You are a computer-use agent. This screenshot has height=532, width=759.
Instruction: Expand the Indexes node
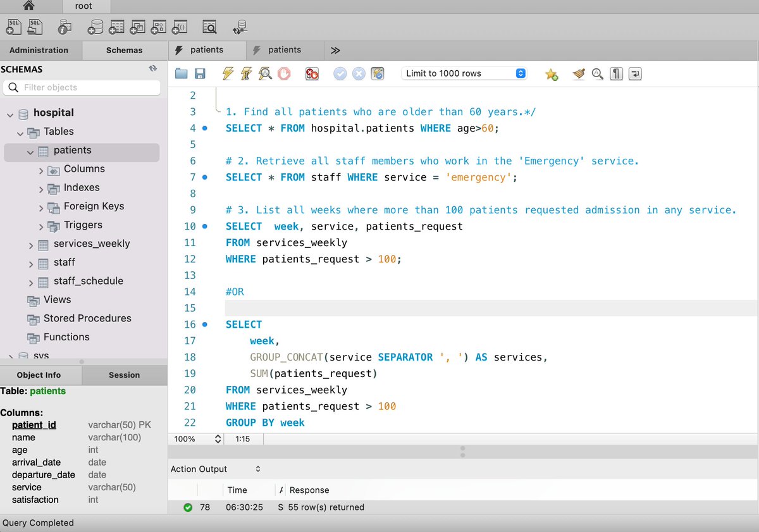click(41, 189)
